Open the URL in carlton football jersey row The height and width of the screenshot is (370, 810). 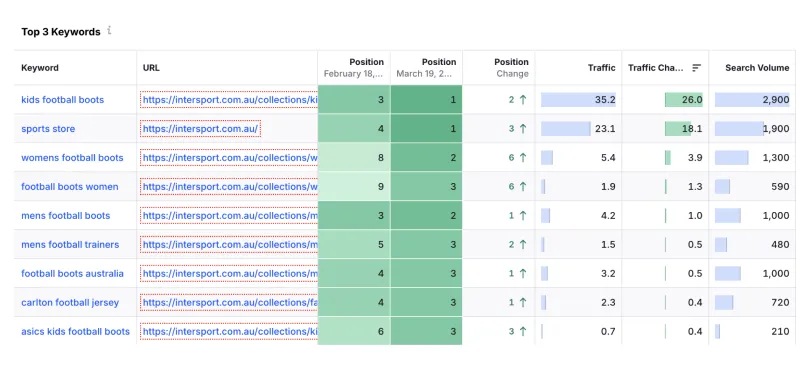(229, 302)
